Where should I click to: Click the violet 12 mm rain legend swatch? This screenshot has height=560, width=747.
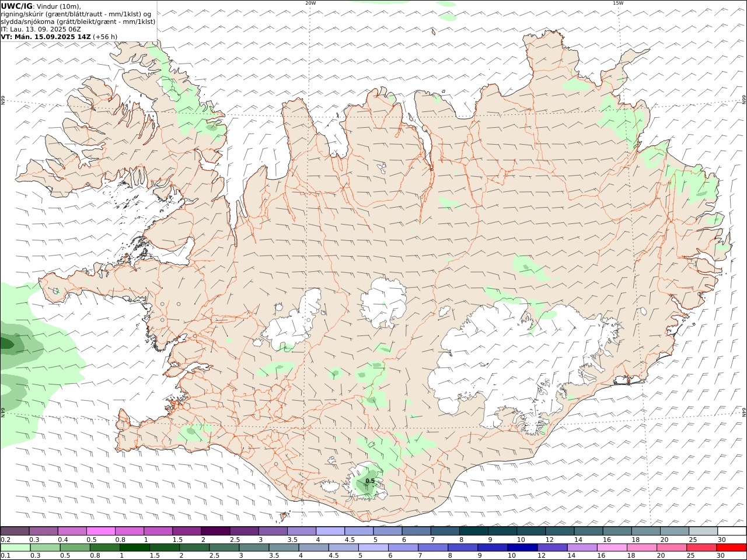click(x=553, y=547)
